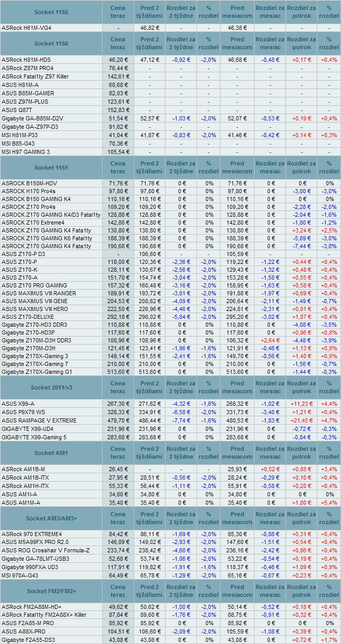Screen dimensions: 341x644
Task: Select the ASRock H81M-HDS product name
Action: point(26,60)
